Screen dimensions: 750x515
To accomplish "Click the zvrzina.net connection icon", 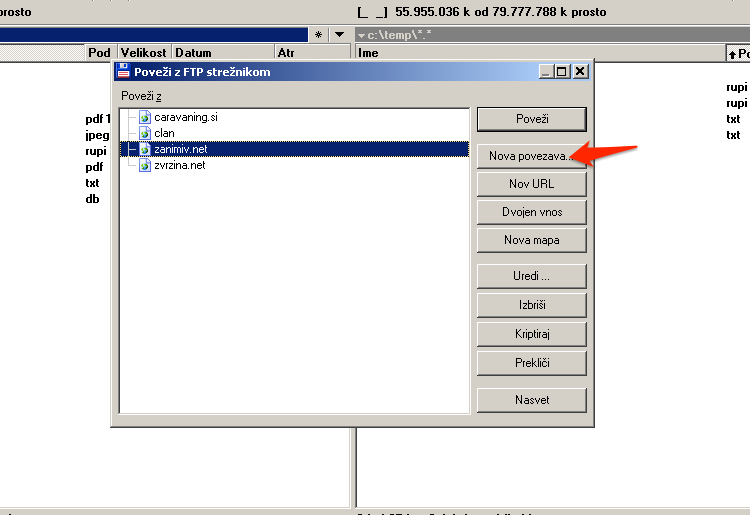I will click(x=145, y=165).
